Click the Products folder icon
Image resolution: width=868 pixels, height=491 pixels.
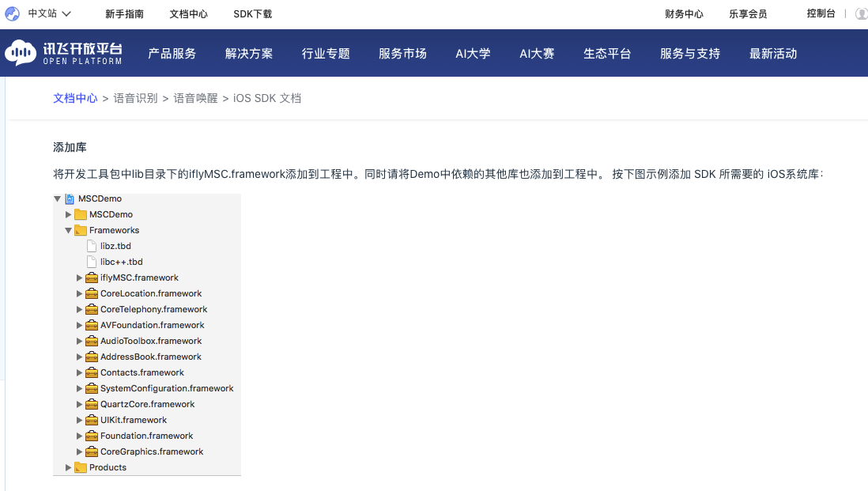point(81,468)
